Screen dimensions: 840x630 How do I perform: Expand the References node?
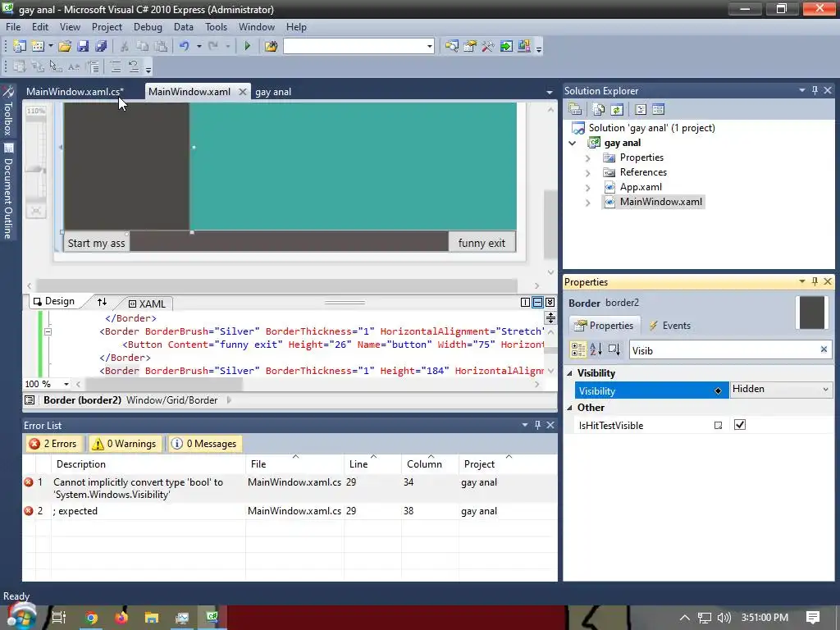click(587, 172)
